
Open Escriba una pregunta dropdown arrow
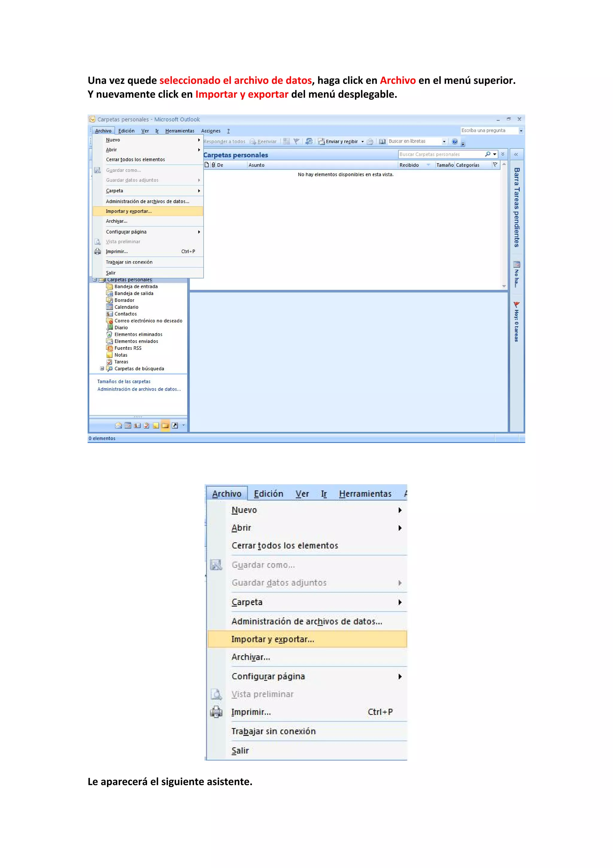521,131
